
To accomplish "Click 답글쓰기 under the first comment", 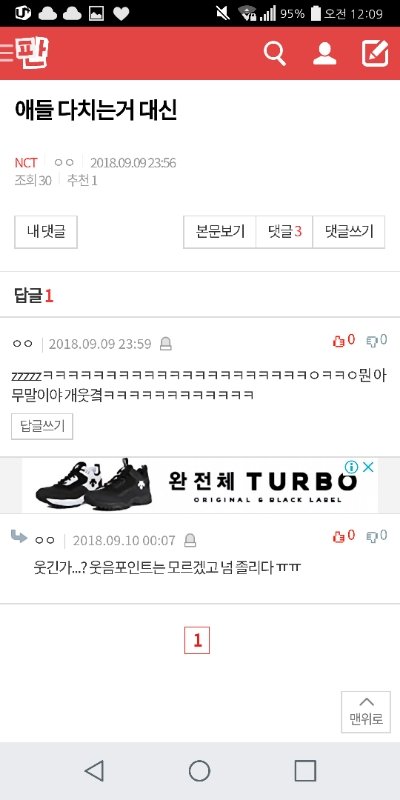I will (x=42, y=427).
